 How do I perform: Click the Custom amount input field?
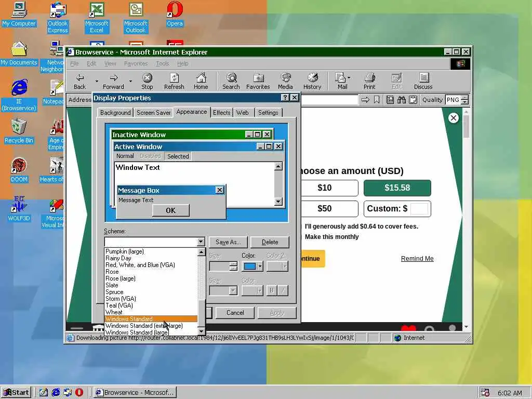coord(419,209)
